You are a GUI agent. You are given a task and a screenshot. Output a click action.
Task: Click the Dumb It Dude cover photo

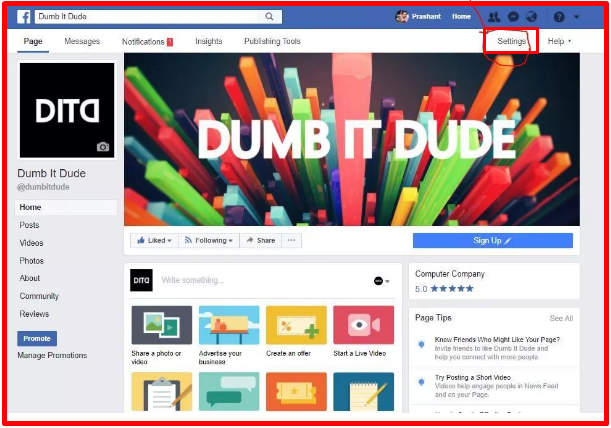point(352,140)
